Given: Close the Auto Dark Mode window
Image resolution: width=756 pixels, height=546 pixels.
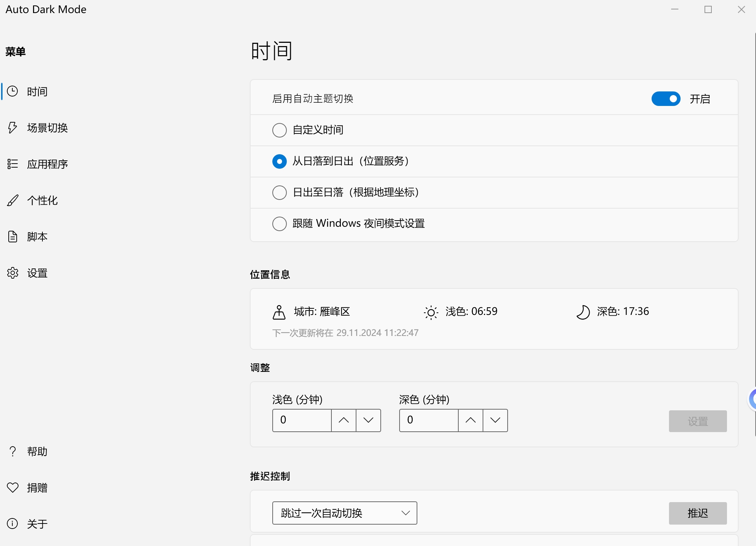Looking at the screenshot, I should pos(741,9).
